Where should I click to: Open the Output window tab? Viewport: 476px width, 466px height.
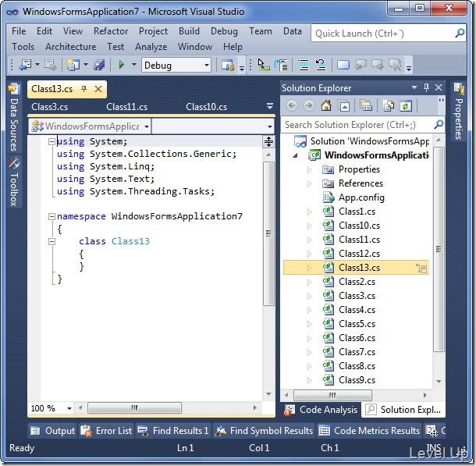coord(52,430)
